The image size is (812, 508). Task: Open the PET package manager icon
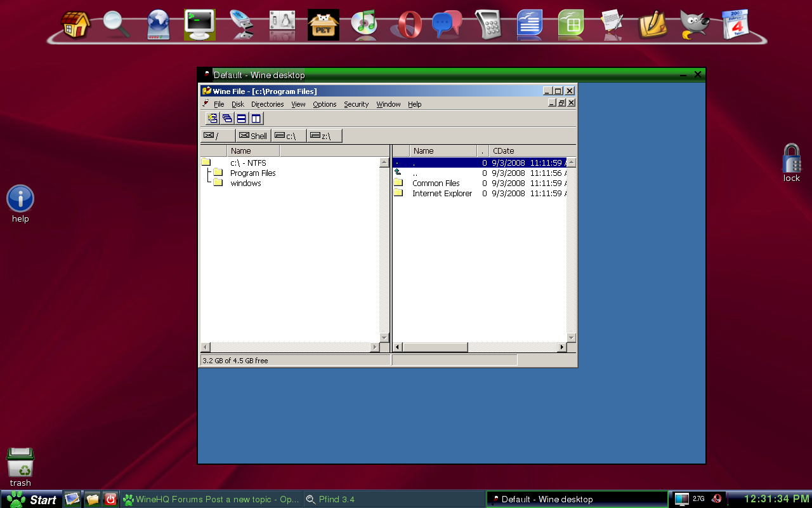[324, 25]
